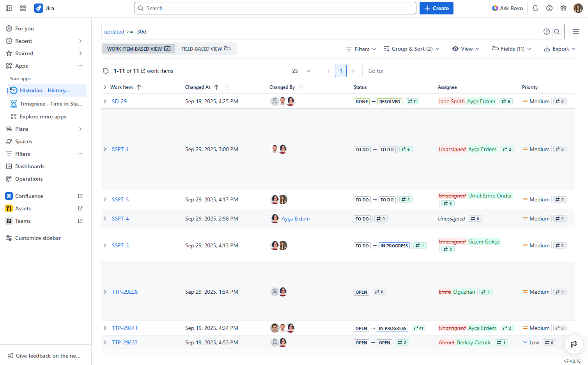Viewport: 588px width, 365px height.
Task: Click the refresh icon beside the results count
Action: [106, 71]
